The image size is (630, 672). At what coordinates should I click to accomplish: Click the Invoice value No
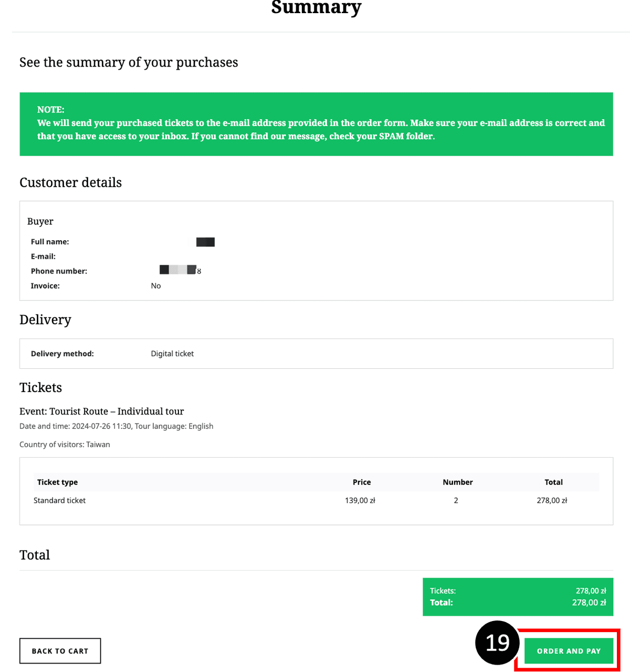point(156,286)
